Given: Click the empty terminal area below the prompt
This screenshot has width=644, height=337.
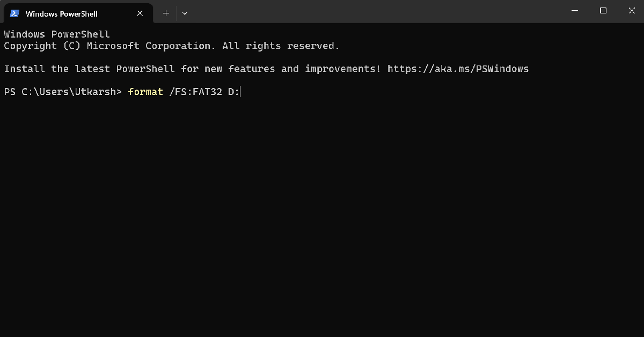Looking at the screenshot, I should point(322,215).
